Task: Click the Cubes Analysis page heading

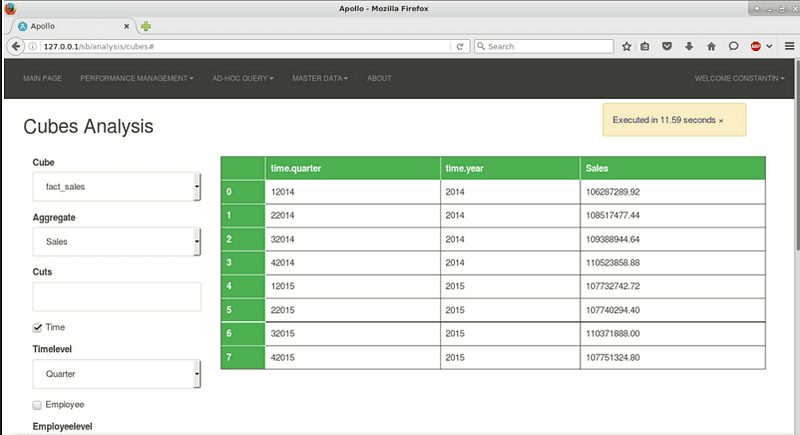Action: click(x=88, y=126)
